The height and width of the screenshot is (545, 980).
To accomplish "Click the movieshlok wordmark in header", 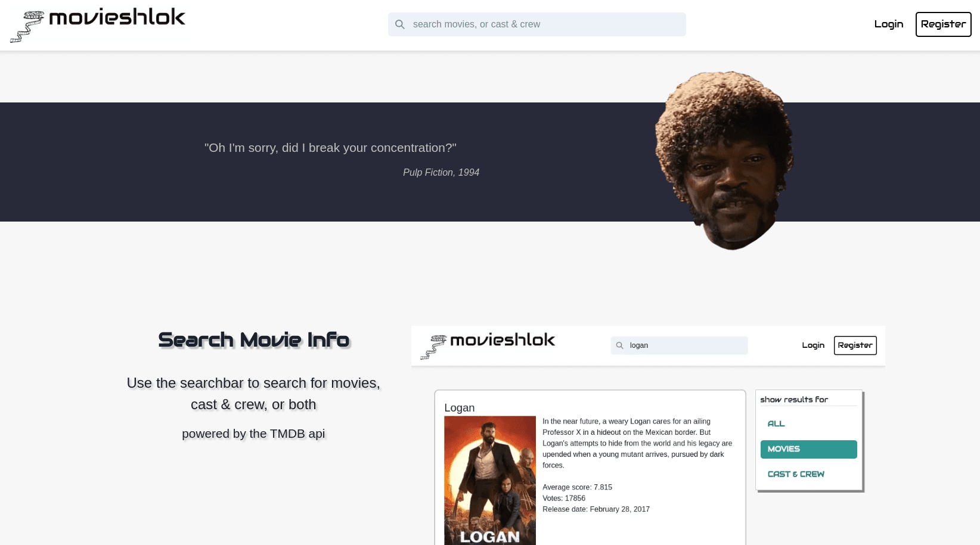I will click(x=117, y=17).
